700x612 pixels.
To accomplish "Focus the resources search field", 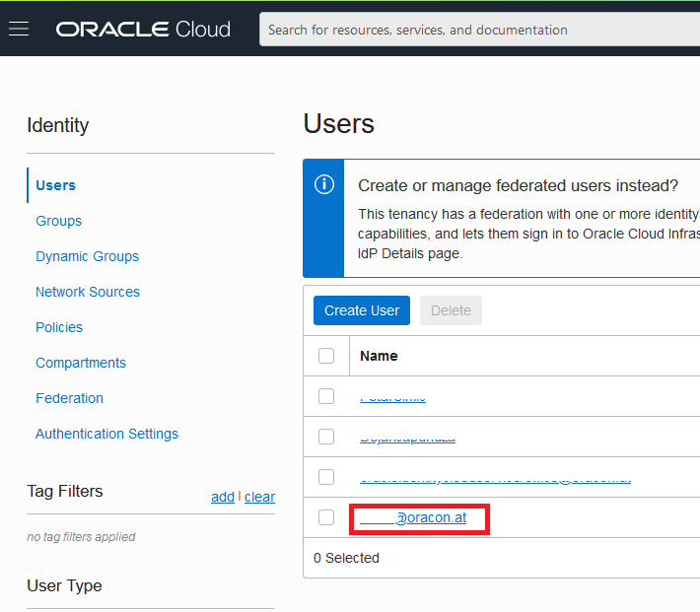I will click(x=479, y=30).
